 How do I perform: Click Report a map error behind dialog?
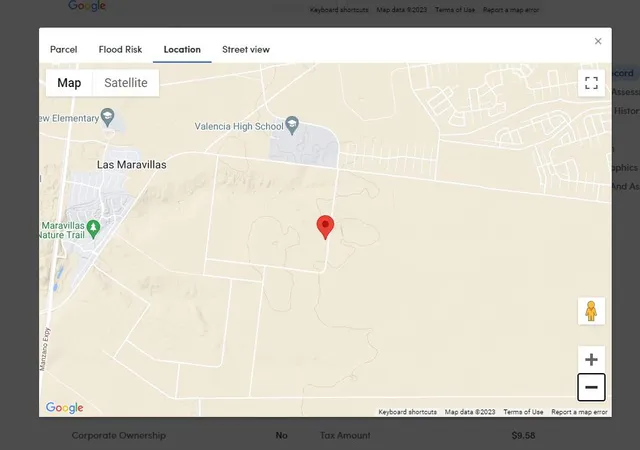[511, 10]
